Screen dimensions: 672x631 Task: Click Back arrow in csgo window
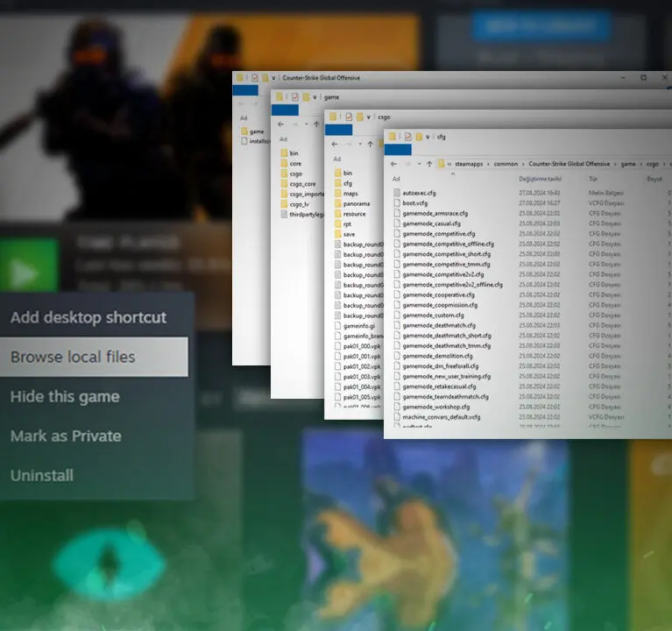point(335,144)
